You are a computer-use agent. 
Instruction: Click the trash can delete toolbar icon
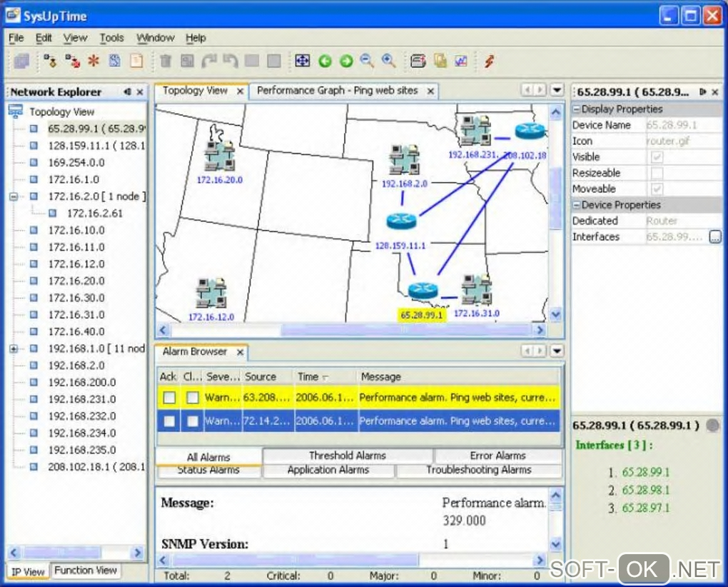click(166, 61)
